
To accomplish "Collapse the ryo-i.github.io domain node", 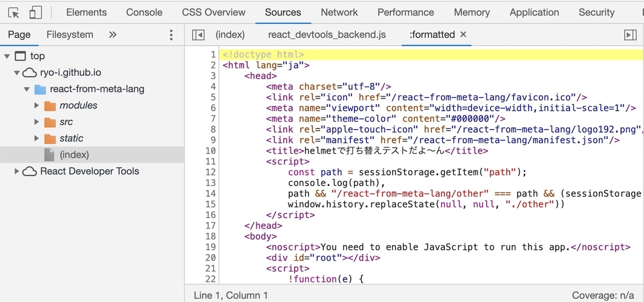I will click(x=17, y=73).
